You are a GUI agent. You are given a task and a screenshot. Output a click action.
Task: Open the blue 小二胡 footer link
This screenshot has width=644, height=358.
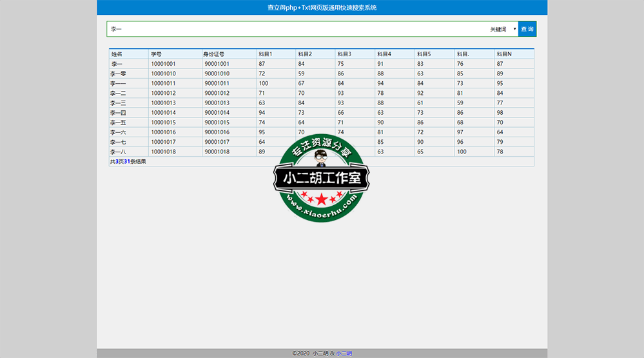344,353
